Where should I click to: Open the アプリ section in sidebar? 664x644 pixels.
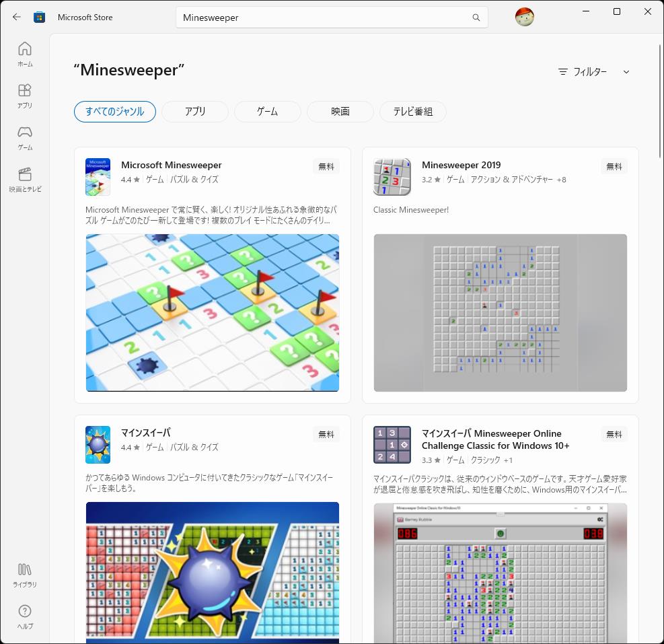pyautogui.click(x=24, y=96)
